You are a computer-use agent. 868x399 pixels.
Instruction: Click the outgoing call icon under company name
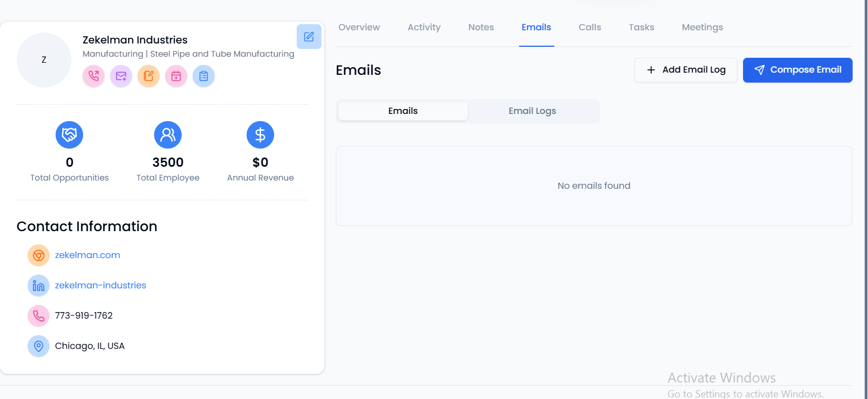tap(94, 76)
